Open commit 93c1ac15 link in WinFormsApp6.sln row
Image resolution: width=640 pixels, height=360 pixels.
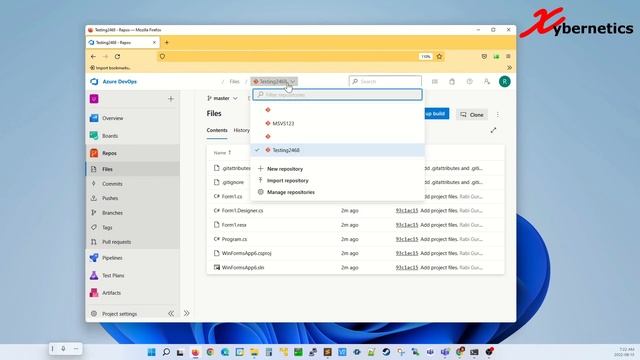click(x=407, y=268)
